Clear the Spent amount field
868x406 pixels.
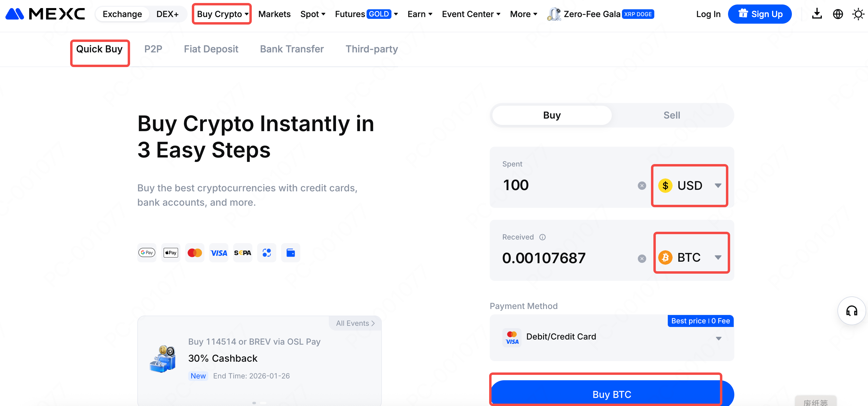(642, 186)
